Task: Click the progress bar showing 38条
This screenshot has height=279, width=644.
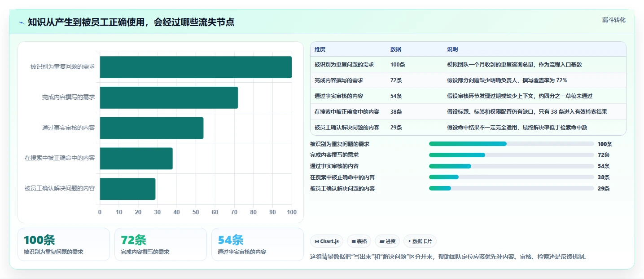Action: click(512, 177)
